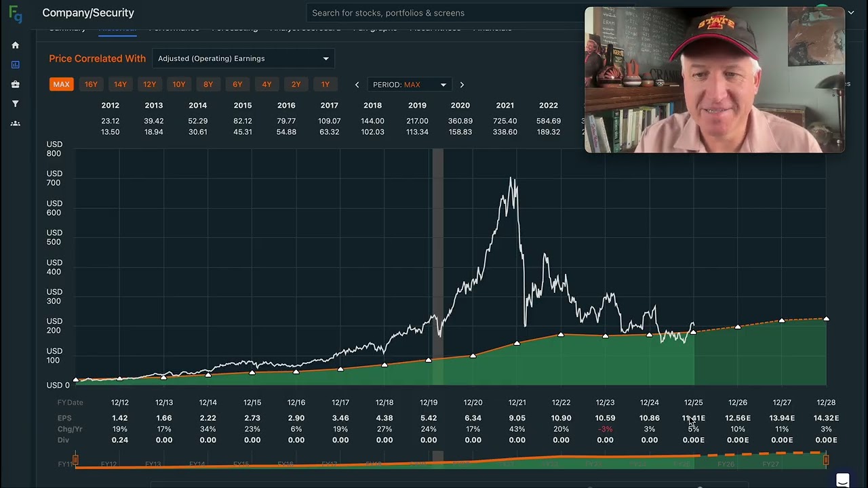
Task: Open the PERIOD: MAX dropdown
Action: (x=409, y=85)
